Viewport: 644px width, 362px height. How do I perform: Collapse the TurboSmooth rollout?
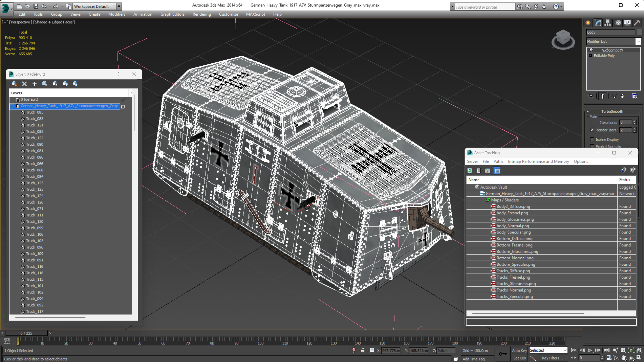pyautogui.click(x=588, y=111)
